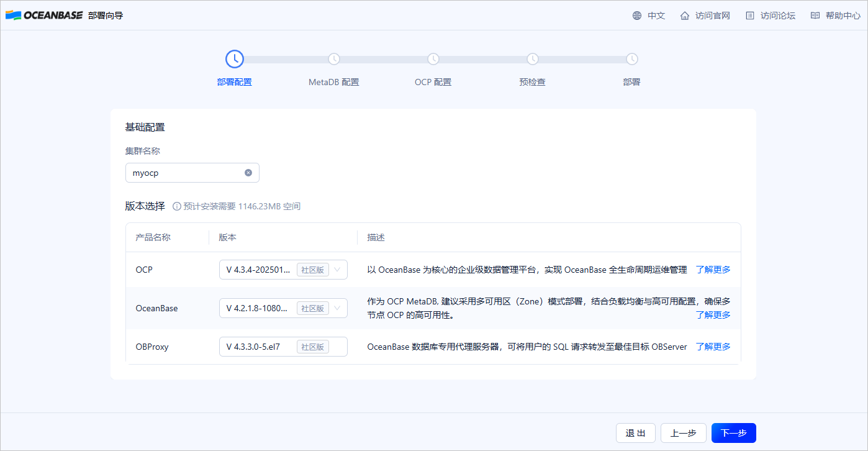This screenshot has height=451, width=868.
Task: Click the 预计安装需要 1146.23MB 空间 text
Action: pos(242,206)
